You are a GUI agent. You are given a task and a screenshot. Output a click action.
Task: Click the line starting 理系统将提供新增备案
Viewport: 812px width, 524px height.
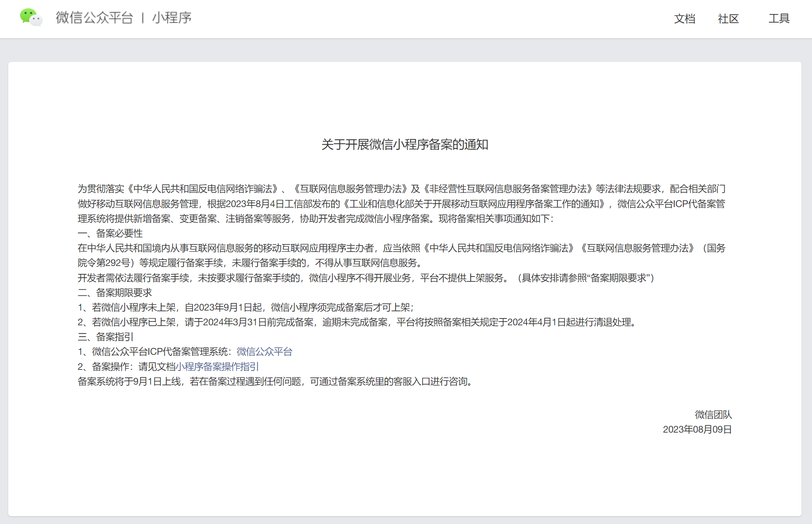point(316,219)
